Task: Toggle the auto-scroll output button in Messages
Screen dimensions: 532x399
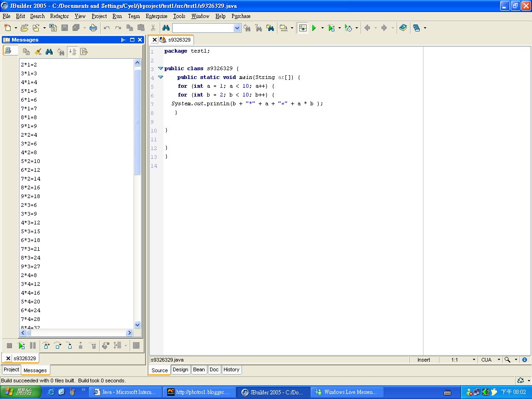Action: point(73,52)
